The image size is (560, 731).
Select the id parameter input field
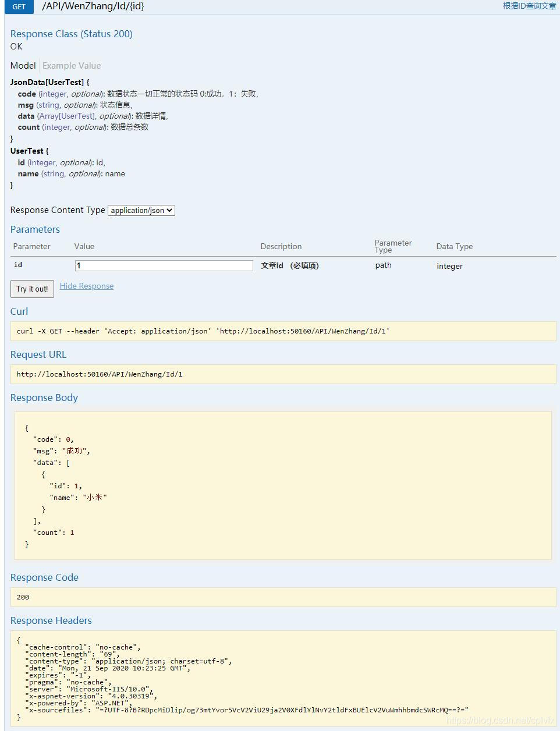coord(164,265)
